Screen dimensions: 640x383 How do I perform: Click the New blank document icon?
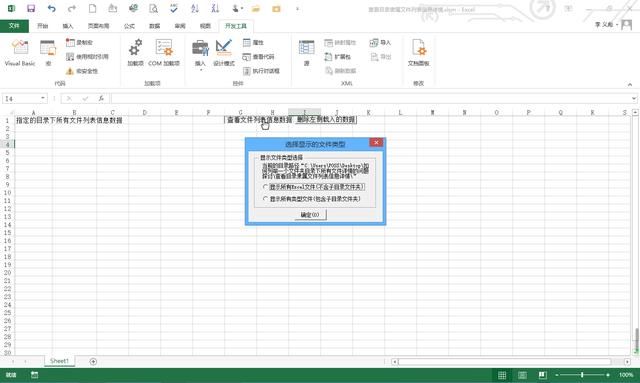(93, 9)
